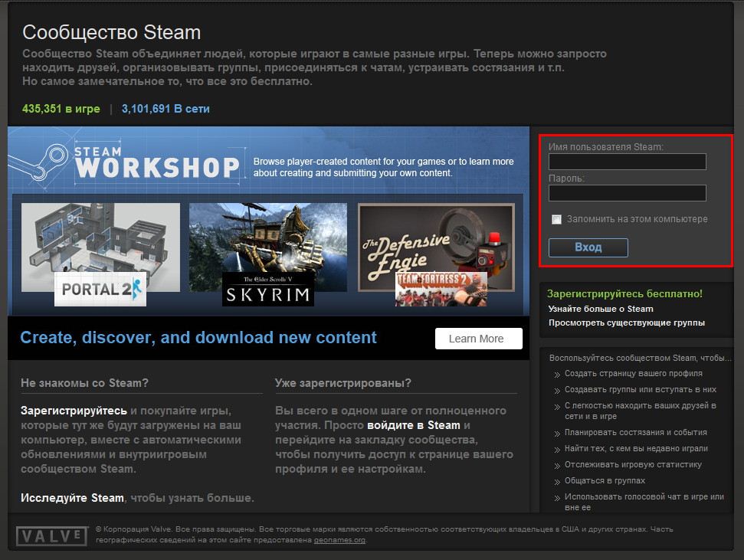The width and height of the screenshot is (744, 560).
Task: Focus the Steam username input field
Action: coord(628,162)
